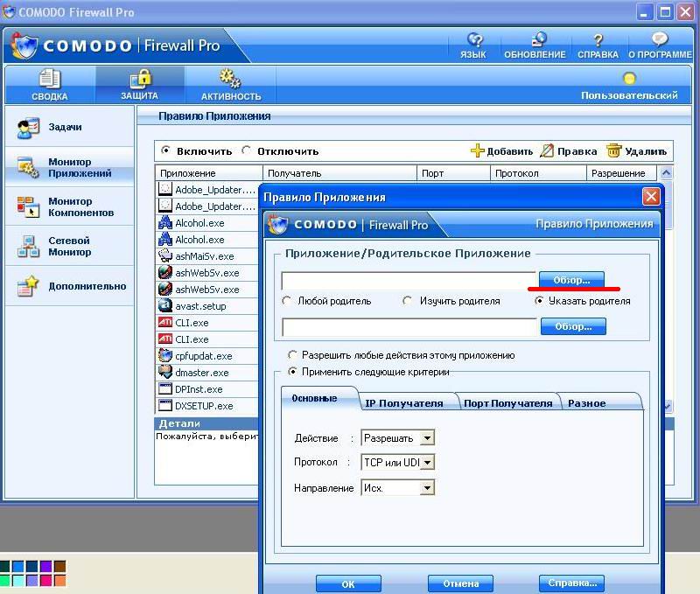This screenshot has width=700, height=594.
Task: Open Сетевой Монитор in the sidebar
Action: point(70,247)
